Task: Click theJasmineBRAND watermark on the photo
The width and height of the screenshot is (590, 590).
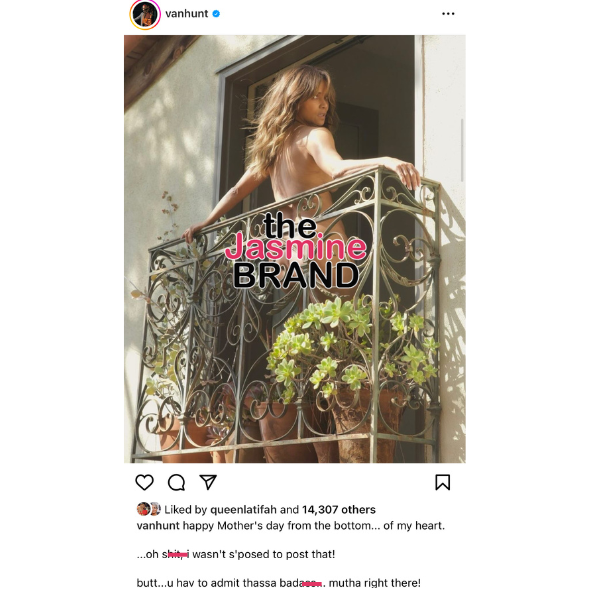Action: click(296, 250)
